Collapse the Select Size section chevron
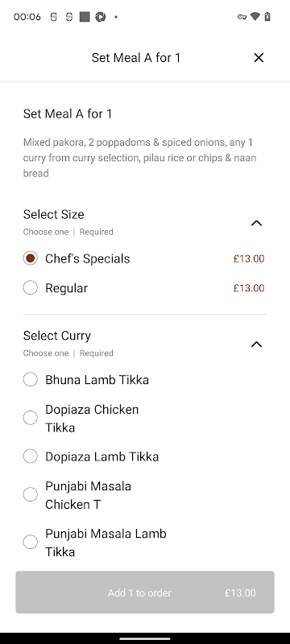The image size is (290, 644). pyautogui.click(x=256, y=223)
